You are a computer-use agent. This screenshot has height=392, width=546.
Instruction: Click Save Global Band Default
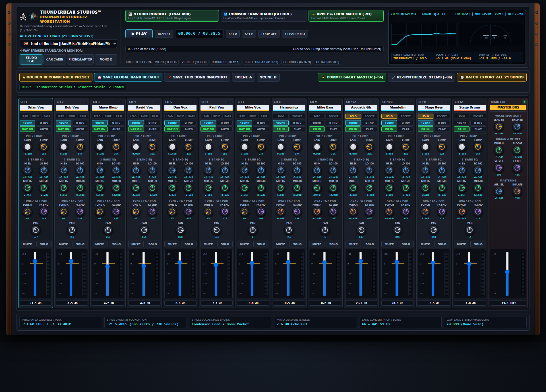tap(128, 77)
